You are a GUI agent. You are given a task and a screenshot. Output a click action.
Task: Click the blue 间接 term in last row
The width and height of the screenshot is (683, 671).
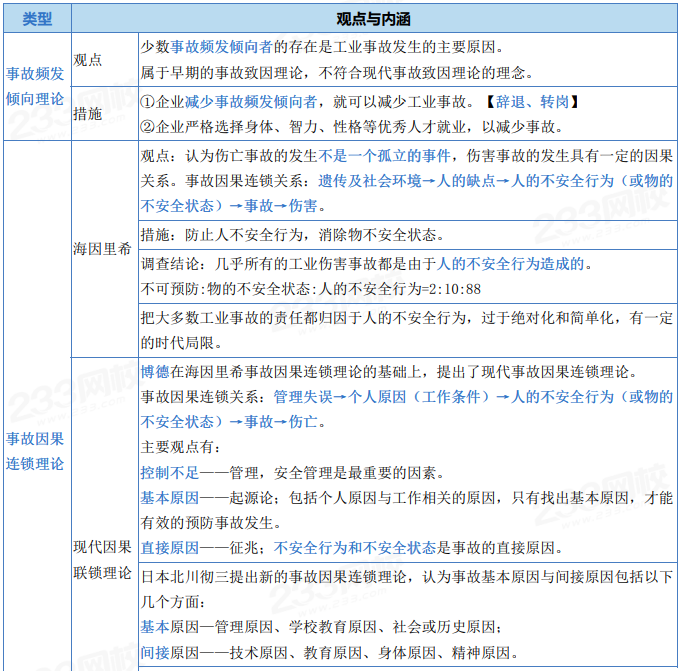(x=155, y=652)
